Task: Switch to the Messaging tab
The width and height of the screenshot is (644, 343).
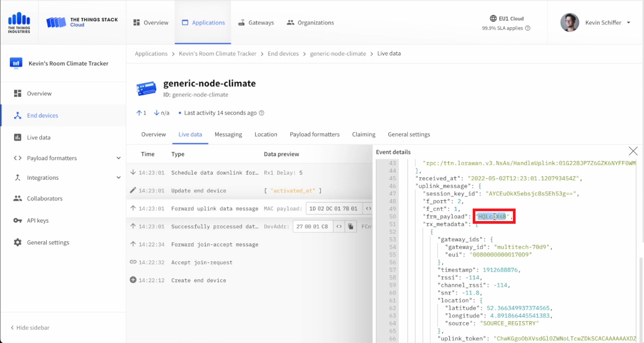Action: point(228,134)
